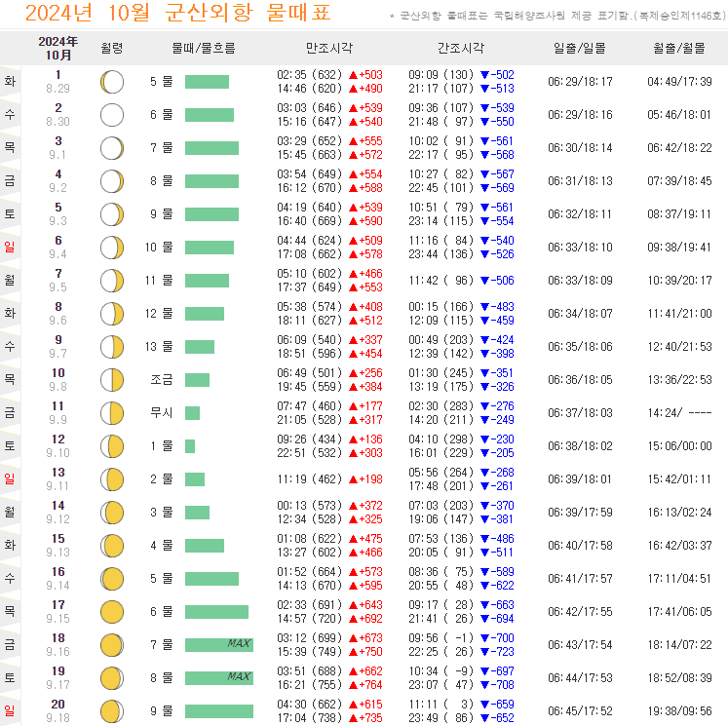Click the October 19 MAX tide bar
Screen dimensions: 728x726
(219, 678)
